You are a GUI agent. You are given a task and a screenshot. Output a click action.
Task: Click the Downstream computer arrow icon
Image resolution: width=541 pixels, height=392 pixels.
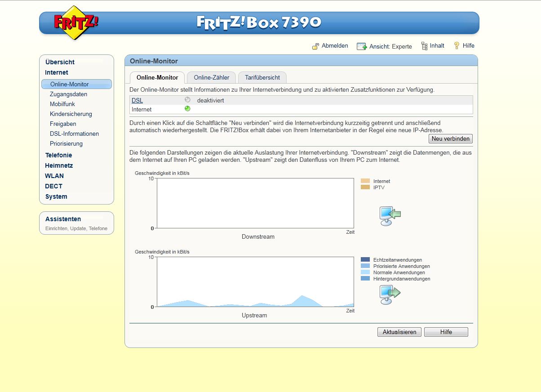(x=390, y=216)
